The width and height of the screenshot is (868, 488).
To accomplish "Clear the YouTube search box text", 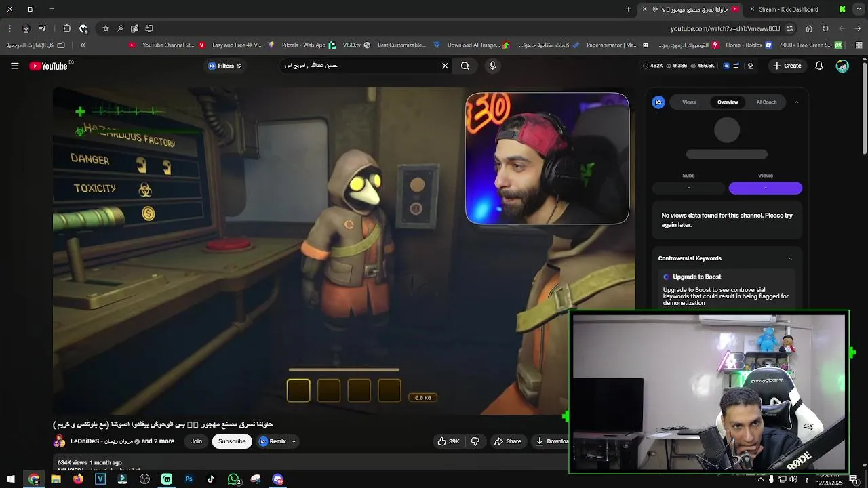I will click(445, 66).
